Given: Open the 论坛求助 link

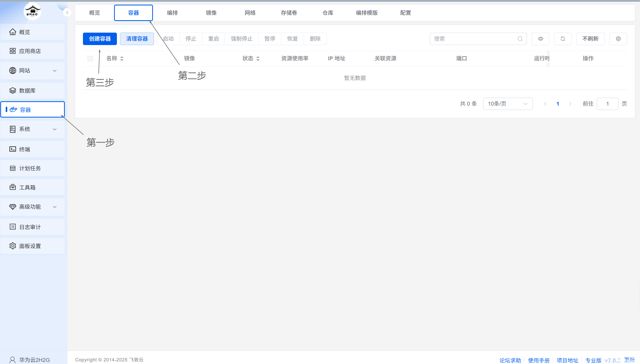Looking at the screenshot, I should click(x=510, y=360).
